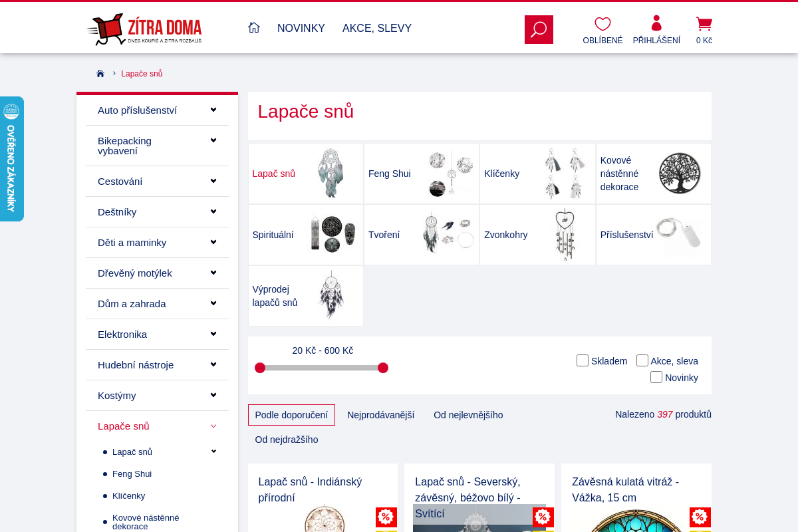Open product Závěsná kulatá vitráž - Vážka
This screenshot has height=532, width=798.
pyautogui.click(x=625, y=489)
